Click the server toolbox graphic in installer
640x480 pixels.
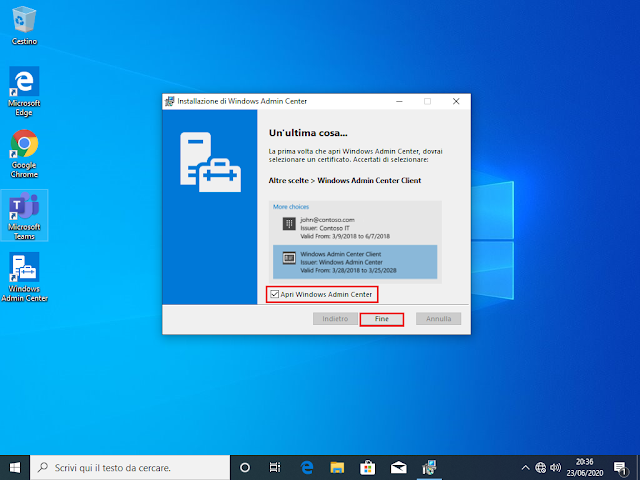[x=210, y=162]
